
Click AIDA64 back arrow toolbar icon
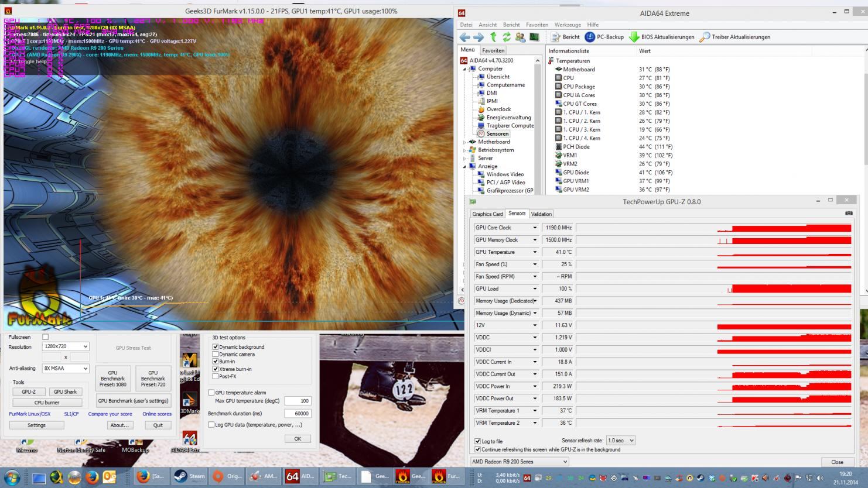[x=465, y=37]
